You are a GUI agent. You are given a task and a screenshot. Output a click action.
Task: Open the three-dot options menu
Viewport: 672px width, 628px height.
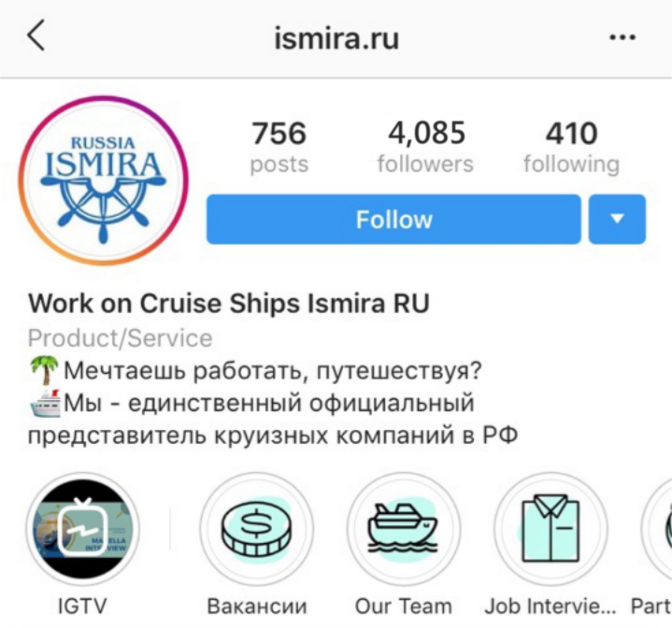coord(622,37)
